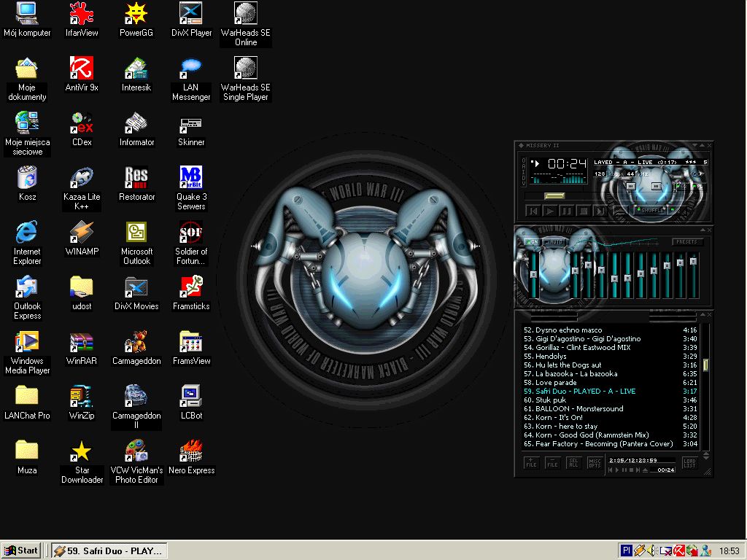Click the Windows Start button

[x=21, y=551]
